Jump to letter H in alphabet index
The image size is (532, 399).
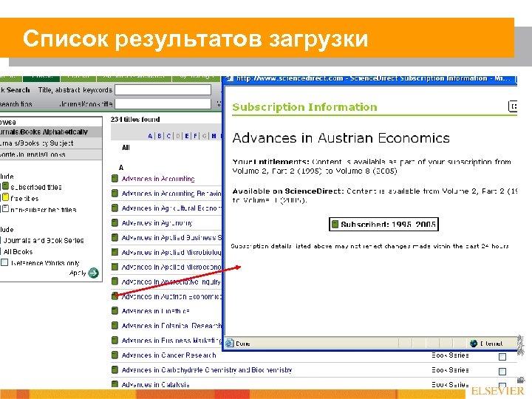214,136
